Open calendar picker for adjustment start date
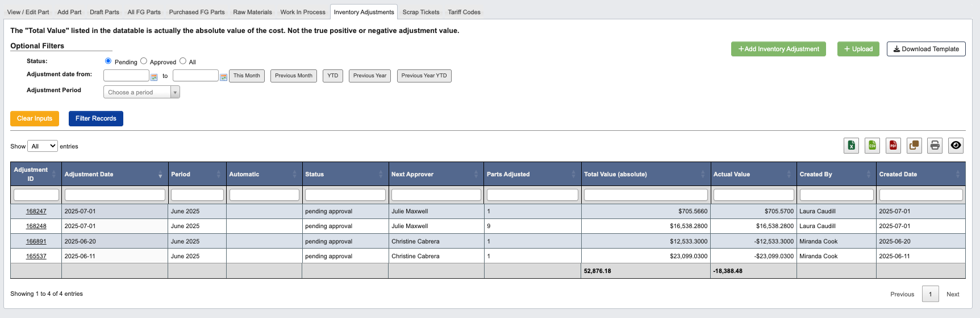The height and width of the screenshot is (318, 980). [x=154, y=77]
